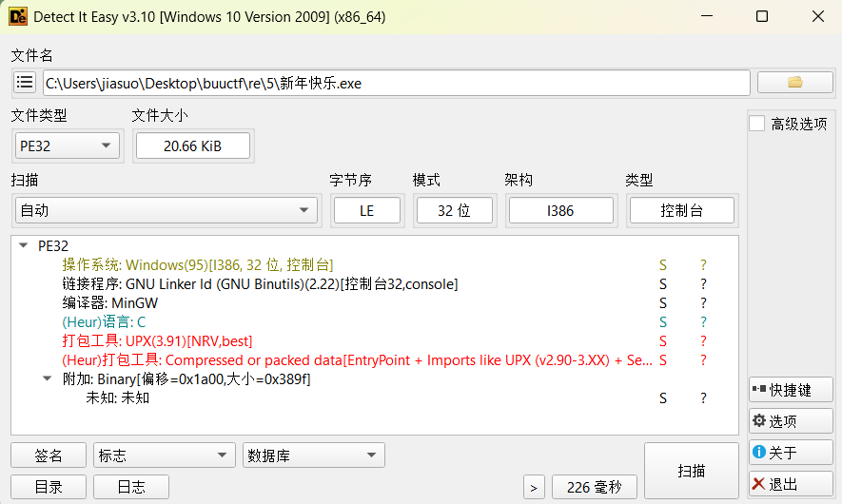The height and width of the screenshot is (504, 842).
Task: Open the 目录 button
Action: click(x=49, y=487)
